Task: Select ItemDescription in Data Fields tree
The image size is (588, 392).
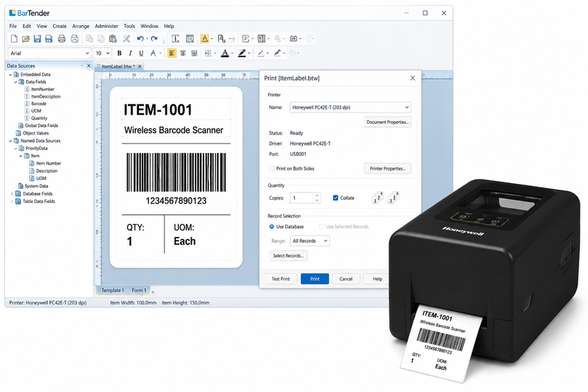Action: pos(46,96)
